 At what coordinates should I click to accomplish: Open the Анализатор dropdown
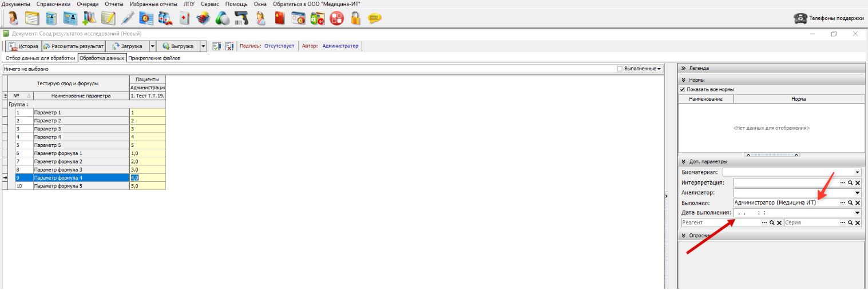[857, 193]
